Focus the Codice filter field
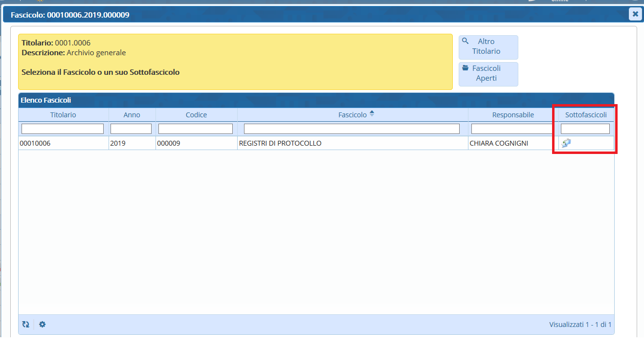The image size is (644, 348). [196, 129]
